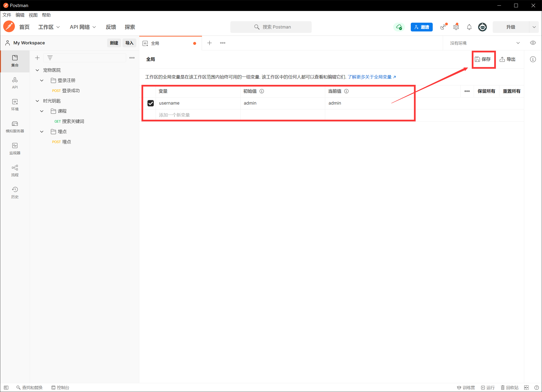Collapse the 宠物医院 collection
Image resolution: width=542 pixels, height=392 pixels.
[37, 70]
